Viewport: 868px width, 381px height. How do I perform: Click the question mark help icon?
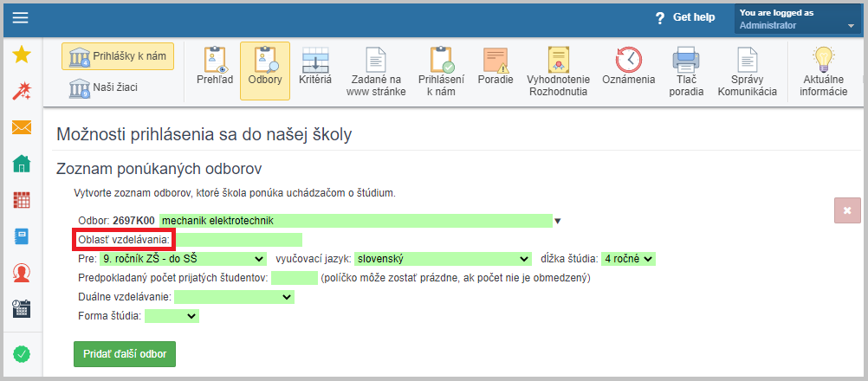tap(658, 18)
